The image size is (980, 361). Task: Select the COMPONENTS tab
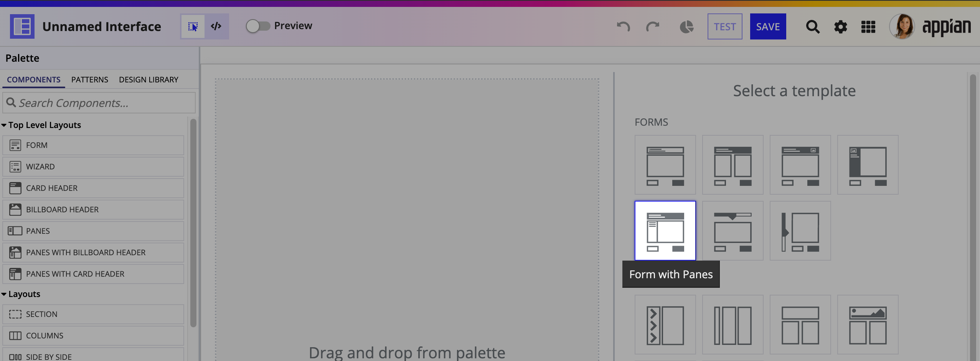point(34,80)
